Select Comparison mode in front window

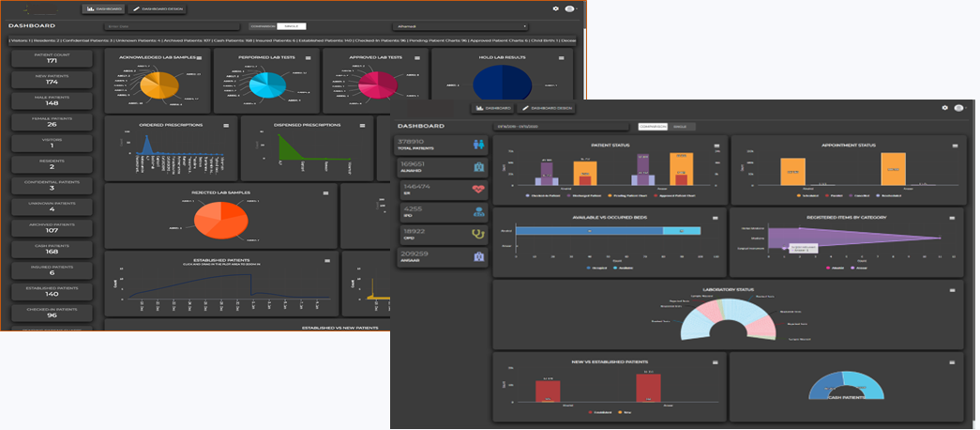pyautogui.click(x=653, y=127)
